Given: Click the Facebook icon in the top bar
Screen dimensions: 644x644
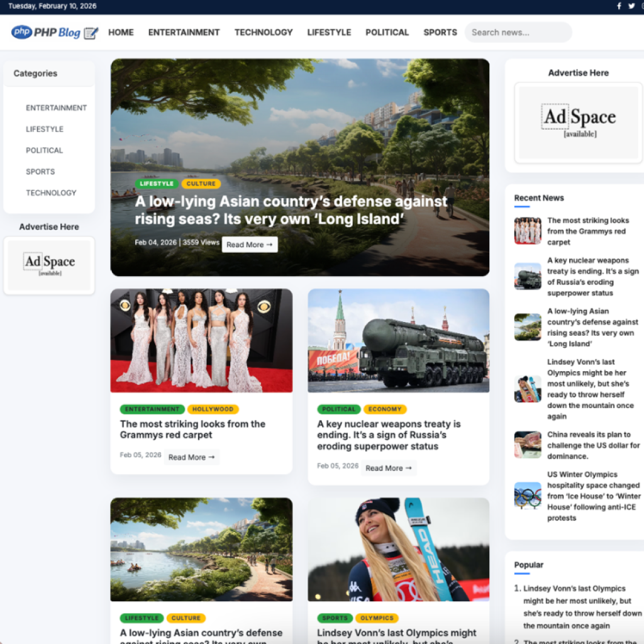Looking at the screenshot, I should [x=619, y=6].
